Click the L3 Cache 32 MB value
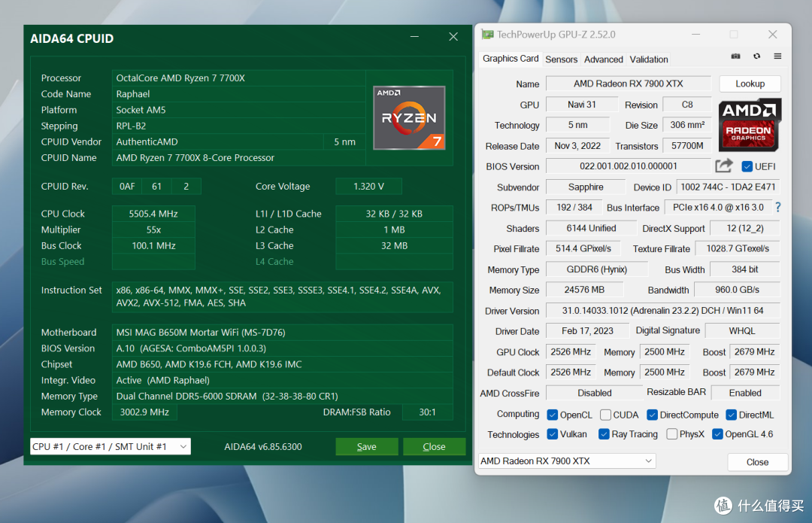The width and height of the screenshot is (812, 523). pyautogui.click(x=394, y=245)
